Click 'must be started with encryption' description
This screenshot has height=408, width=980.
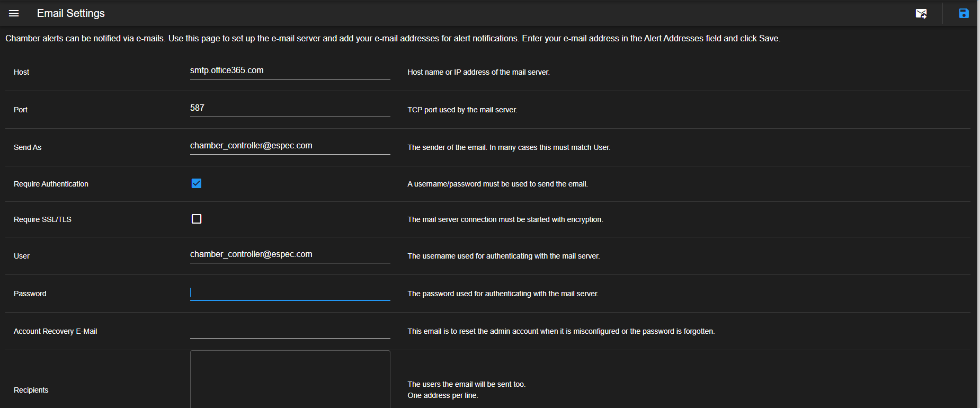[x=505, y=219]
